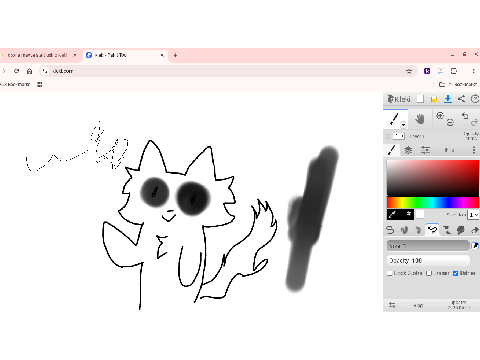
Task: Create a new image with blank page icon
Action: pyautogui.click(x=421, y=99)
